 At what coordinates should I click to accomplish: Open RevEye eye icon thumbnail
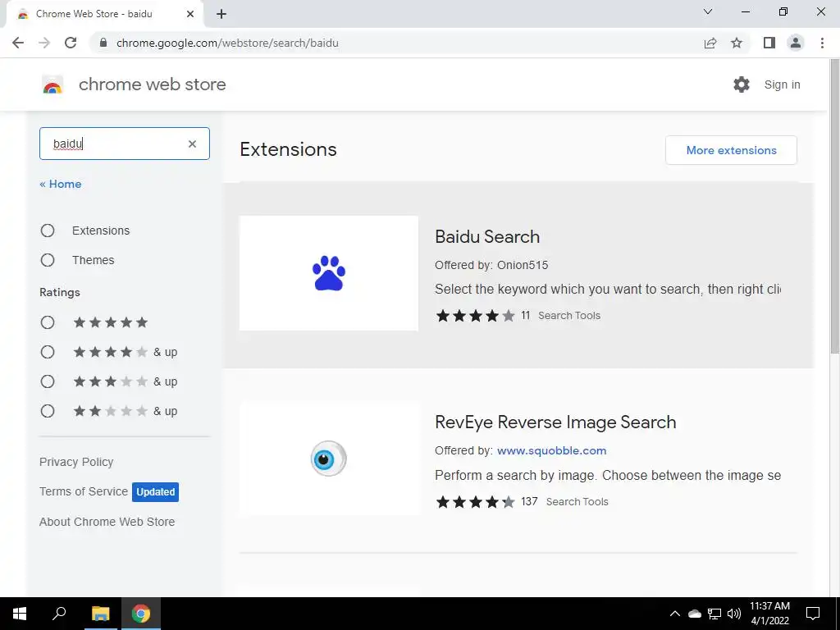pos(328,459)
